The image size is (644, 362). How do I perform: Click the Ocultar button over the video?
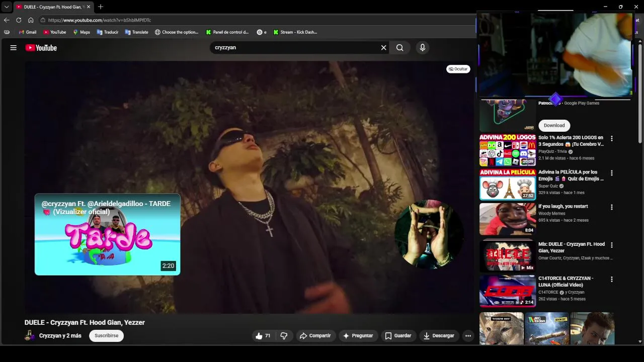coord(458,69)
